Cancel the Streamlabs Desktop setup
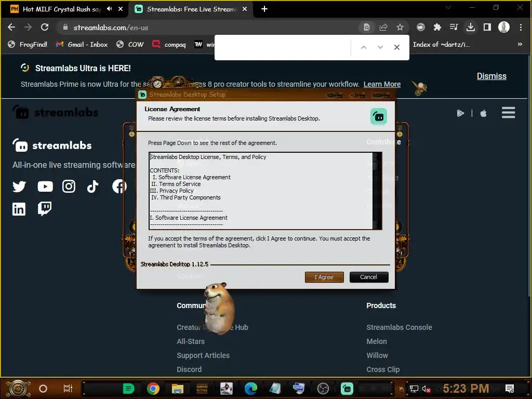The width and height of the screenshot is (532, 399). click(x=369, y=277)
